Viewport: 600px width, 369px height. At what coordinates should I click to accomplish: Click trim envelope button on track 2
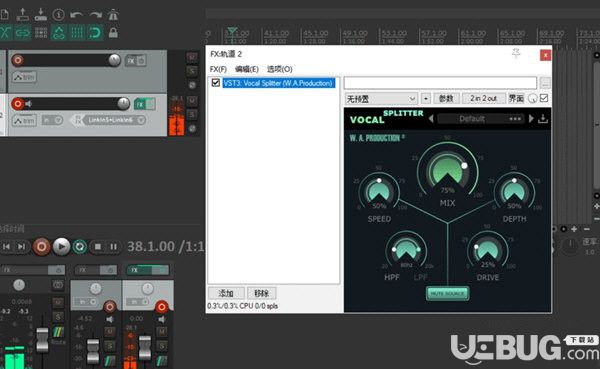pyautogui.click(x=24, y=121)
